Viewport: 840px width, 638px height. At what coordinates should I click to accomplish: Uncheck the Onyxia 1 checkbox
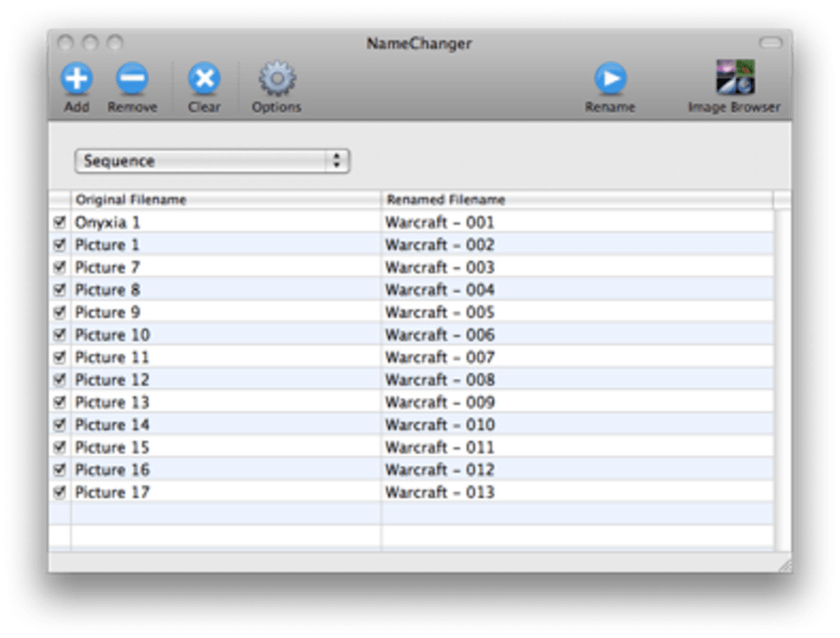(x=59, y=221)
